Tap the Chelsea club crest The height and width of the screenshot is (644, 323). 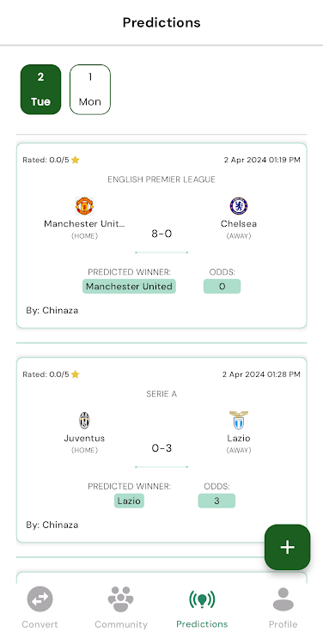(239, 206)
